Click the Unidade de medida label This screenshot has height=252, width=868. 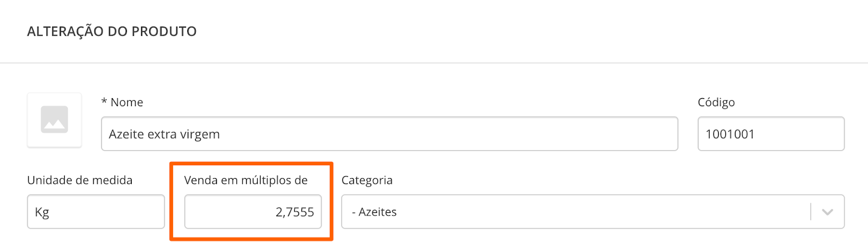[80, 180]
